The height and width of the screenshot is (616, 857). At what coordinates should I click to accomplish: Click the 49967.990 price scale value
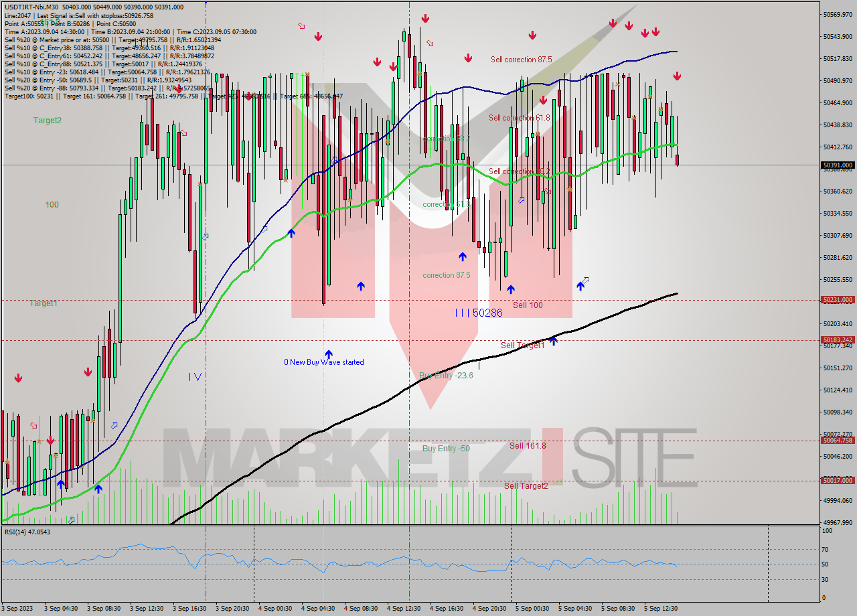point(838,522)
